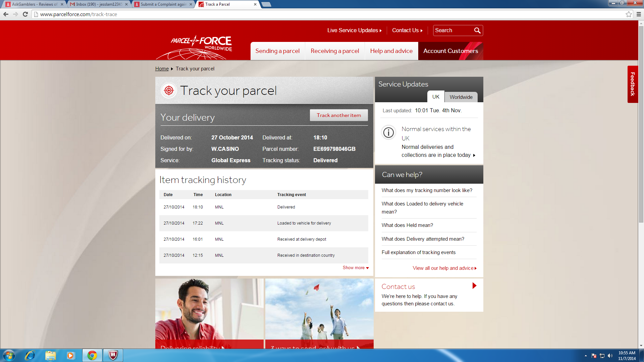Open 'What does Loaded to delivery vehicle mean?'
Viewport: 644px width, 362px height.
422,208
